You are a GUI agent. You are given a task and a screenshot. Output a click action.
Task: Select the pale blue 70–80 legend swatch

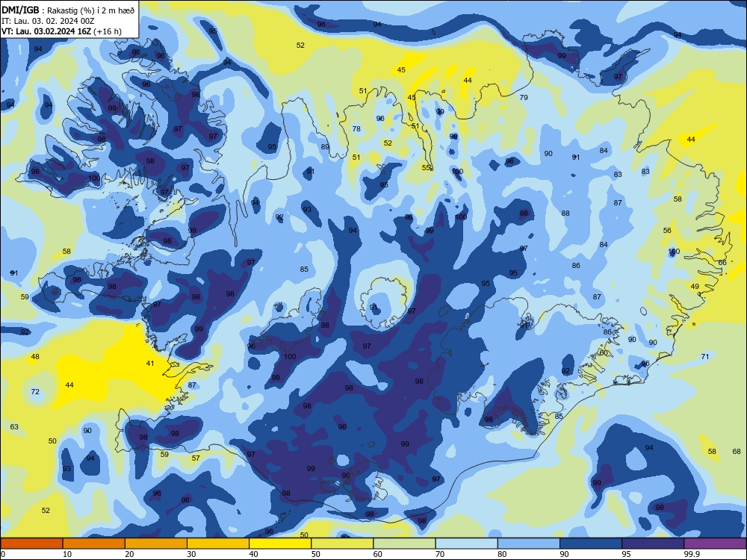click(x=466, y=544)
